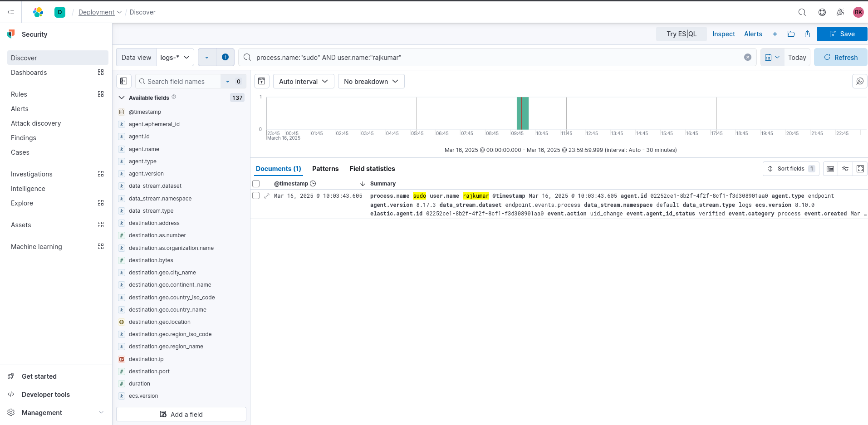The width and height of the screenshot is (868, 425).
Task: Share this search via share icon
Action: (x=808, y=34)
